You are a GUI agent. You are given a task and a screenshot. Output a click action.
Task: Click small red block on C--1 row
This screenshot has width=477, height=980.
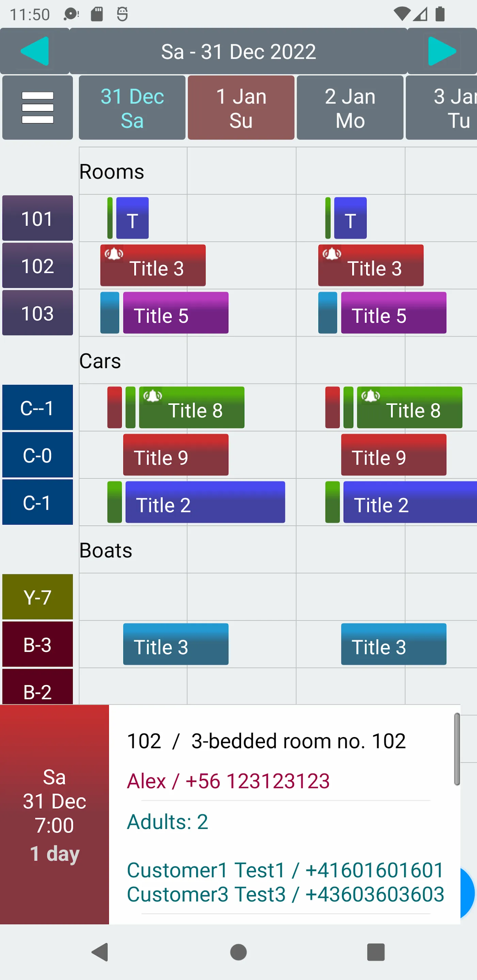coord(114,407)
